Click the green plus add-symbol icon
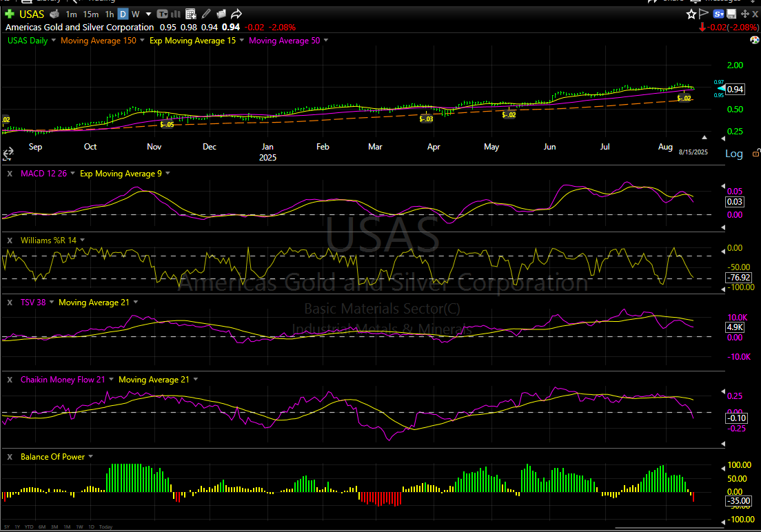This screenshot has height=532, width=761. tap(10, 14)
